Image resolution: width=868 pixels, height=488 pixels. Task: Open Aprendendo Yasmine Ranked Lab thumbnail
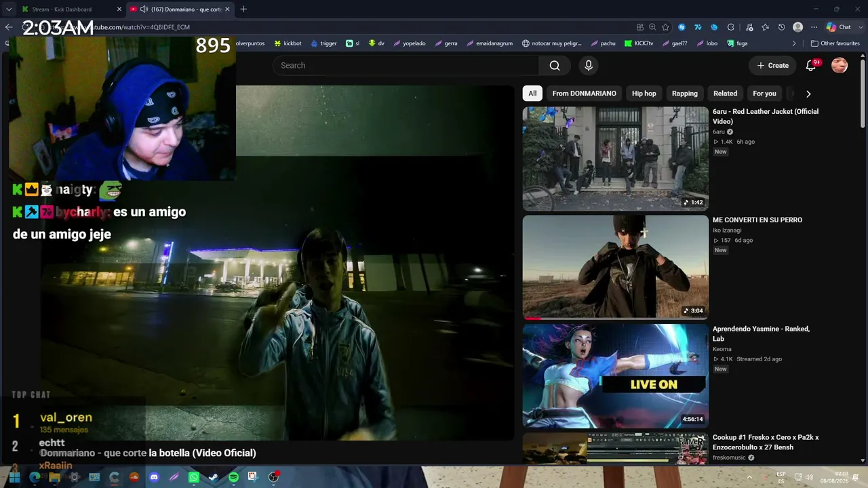[x=616, y=375]
